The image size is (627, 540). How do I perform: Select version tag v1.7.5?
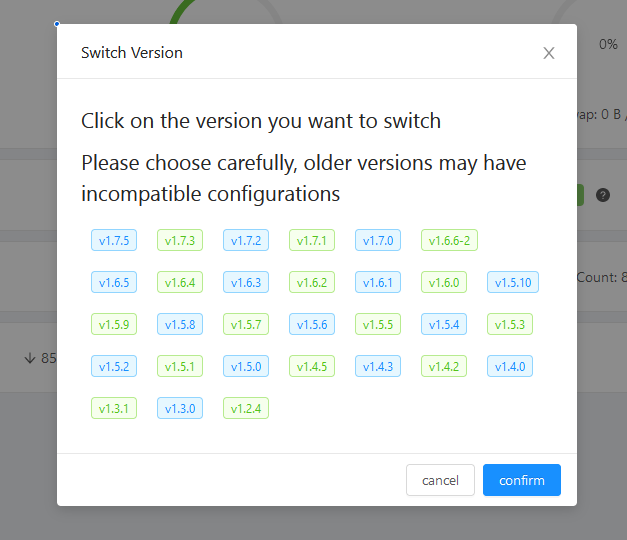pos(114,240)
